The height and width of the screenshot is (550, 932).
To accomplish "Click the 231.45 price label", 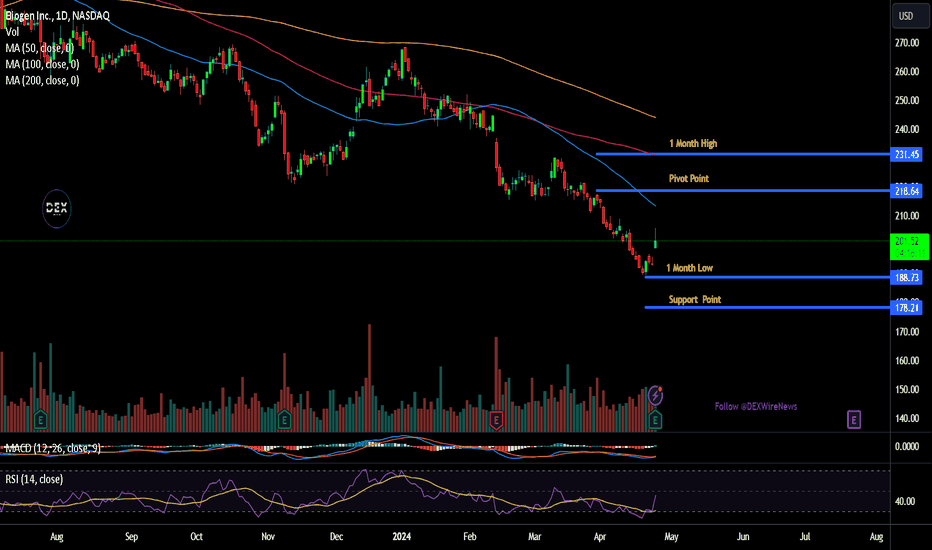I will 906,155.
